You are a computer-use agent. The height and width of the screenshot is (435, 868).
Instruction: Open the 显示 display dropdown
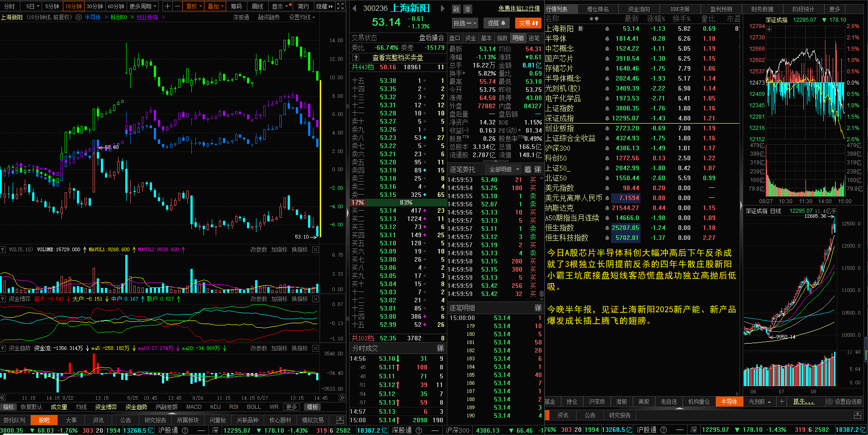tap(280, 6)
